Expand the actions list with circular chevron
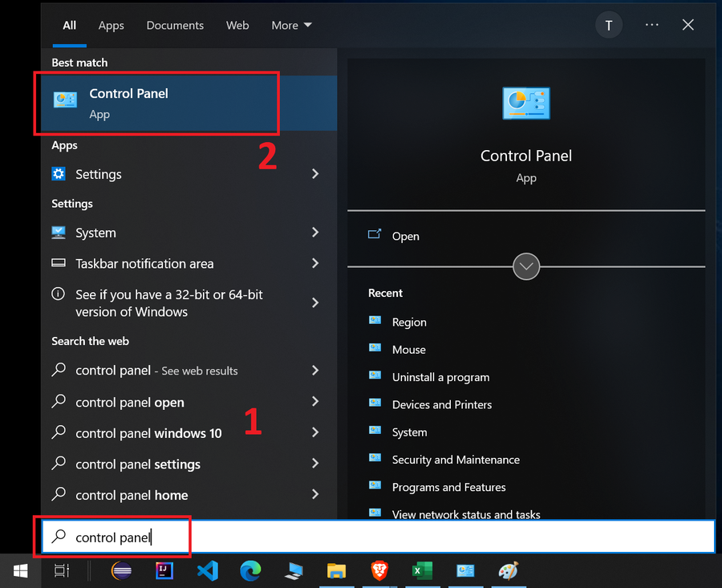Viewport: 722px width, 588px height. pyautogui.click(x=525, y=266)
